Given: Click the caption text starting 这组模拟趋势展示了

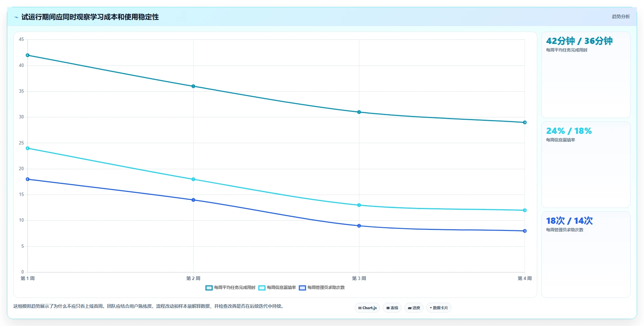Looking at the screenshot, I should [x=149, y=306].
